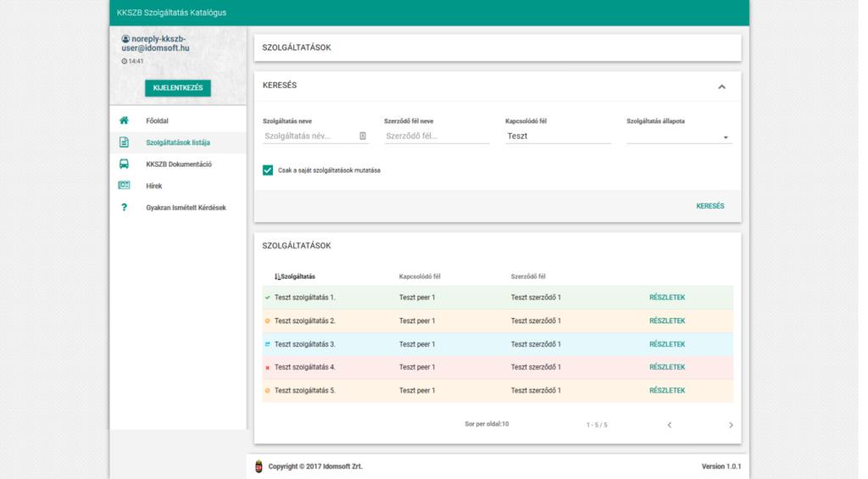Click the green check status icon of Teszt szolgáltatás 1.
The image size is (868, 479).
(x=267, y=298)
